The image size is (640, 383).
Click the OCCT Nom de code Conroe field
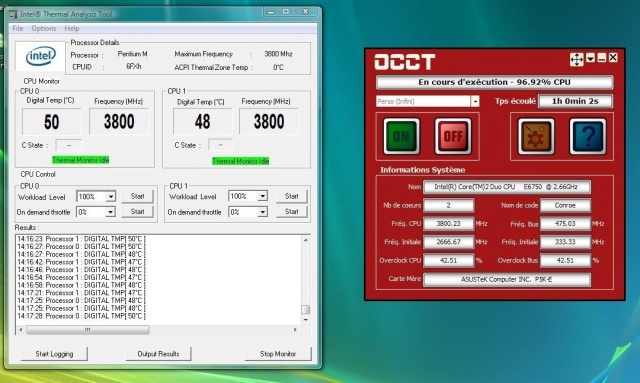coord(565,205)
